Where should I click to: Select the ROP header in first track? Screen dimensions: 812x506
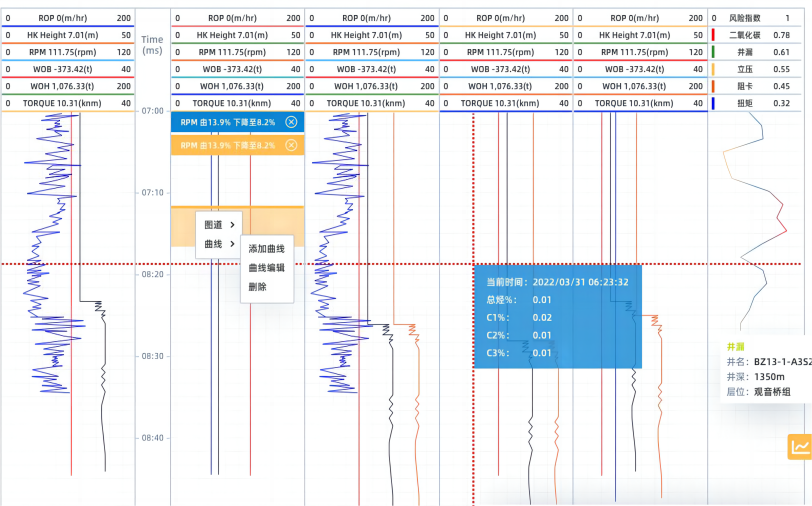68,18
